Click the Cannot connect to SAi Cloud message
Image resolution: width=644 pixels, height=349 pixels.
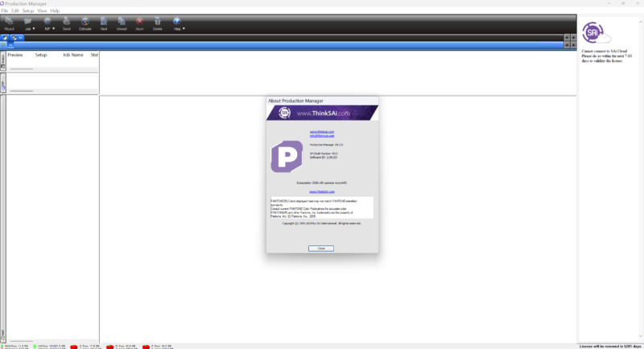coord(607,55)
